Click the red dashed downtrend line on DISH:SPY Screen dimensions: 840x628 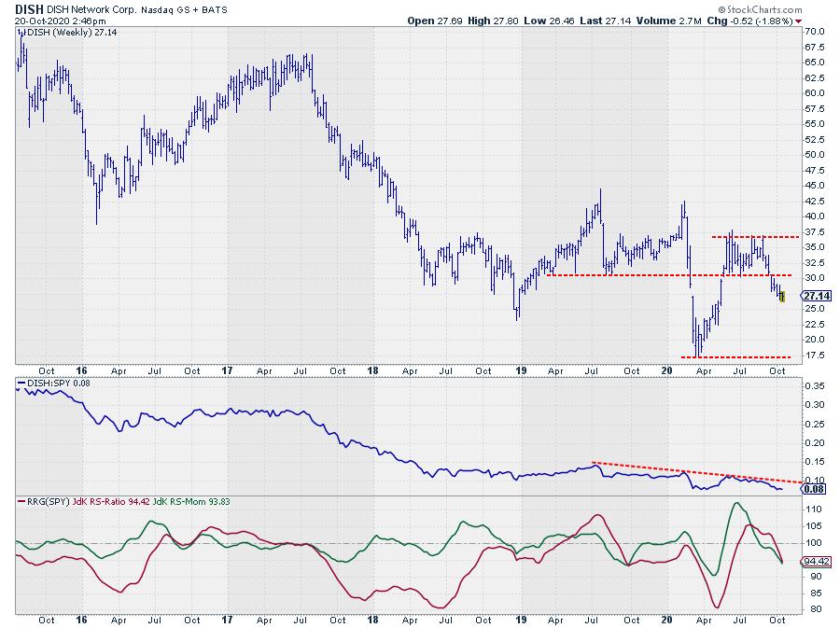[691, 471]
